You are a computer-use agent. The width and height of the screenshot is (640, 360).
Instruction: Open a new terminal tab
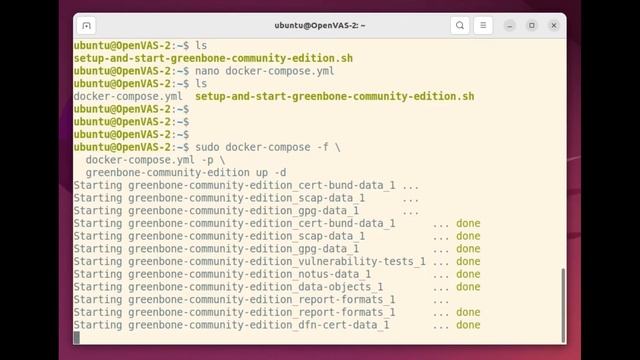[x=86, y=26]
